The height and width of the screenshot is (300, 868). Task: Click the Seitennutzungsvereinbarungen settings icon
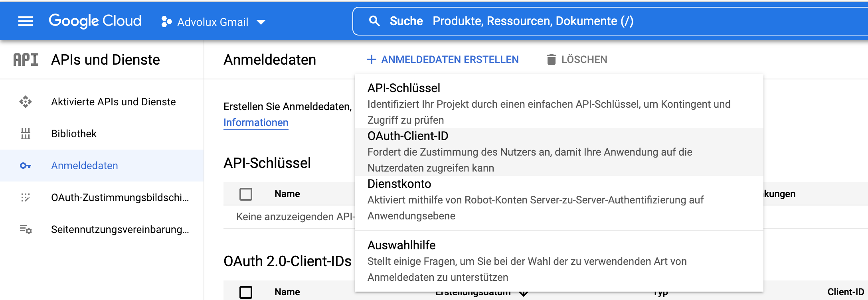pos(26,229)
